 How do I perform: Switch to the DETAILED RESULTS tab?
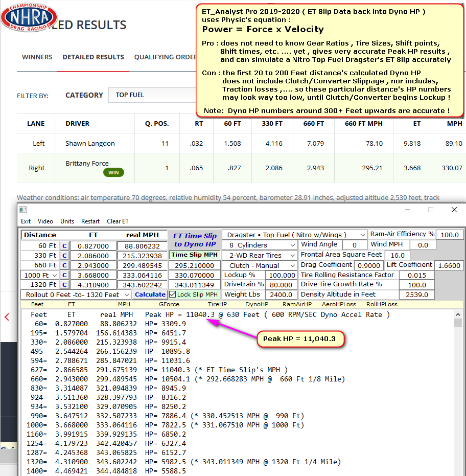pyautogui.click(x=93, y=57)
